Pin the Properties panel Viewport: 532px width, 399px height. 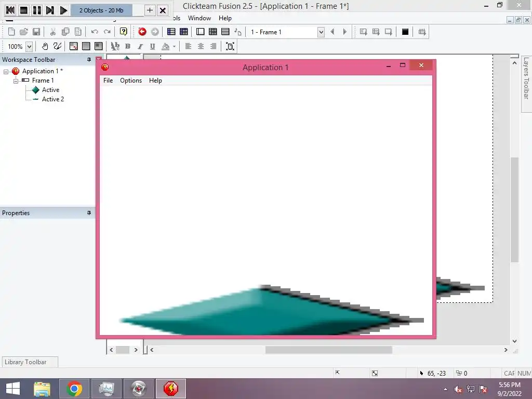pos(89,213)
